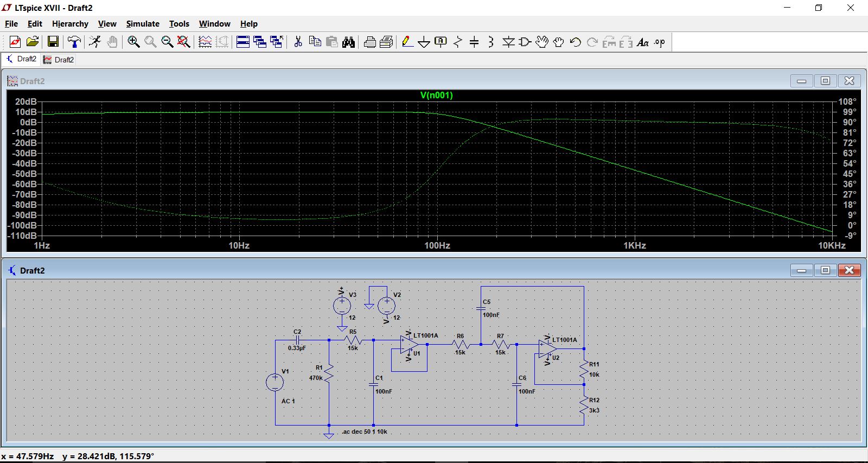Select the Zoom In magnifier
This screenshot has width=868, height=463.
pyautogui.click(x=133, y=42)
